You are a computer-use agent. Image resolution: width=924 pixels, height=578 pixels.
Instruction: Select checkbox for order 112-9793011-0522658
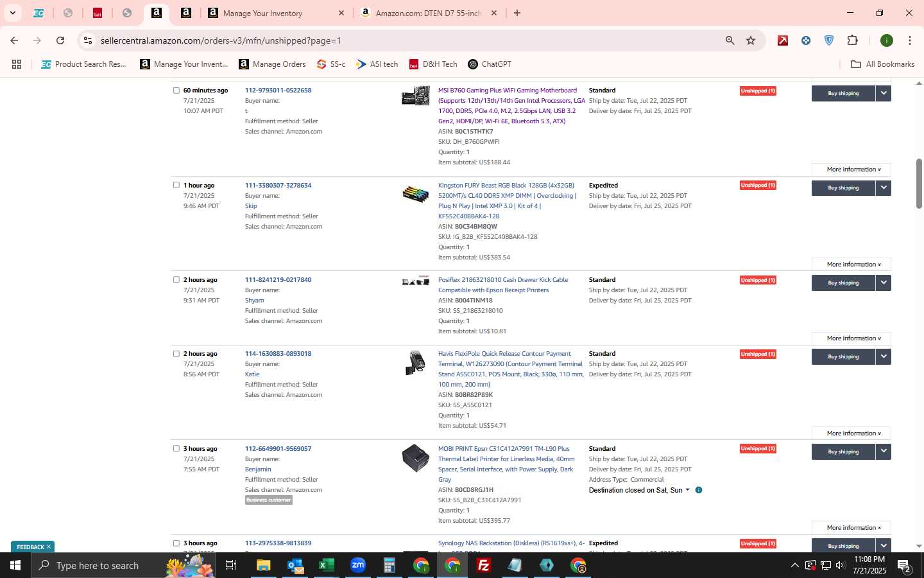[x=176, y=91]
